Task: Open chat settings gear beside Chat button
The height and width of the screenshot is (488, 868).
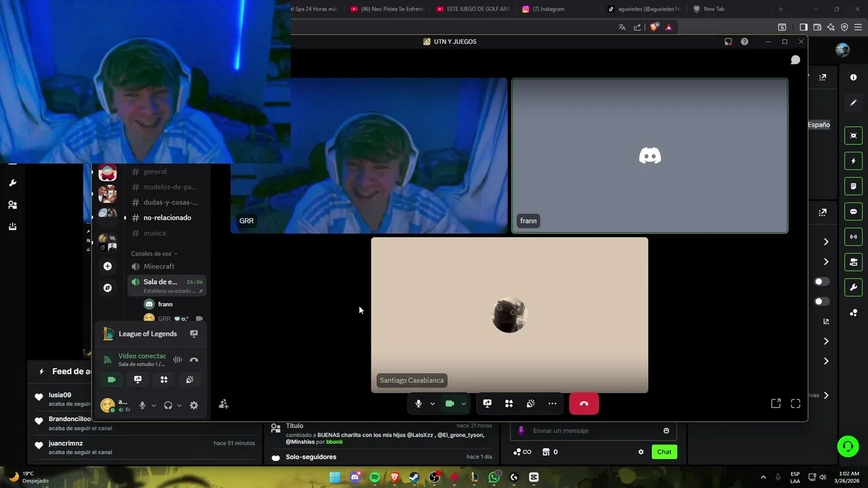Action: pos(641,452)
